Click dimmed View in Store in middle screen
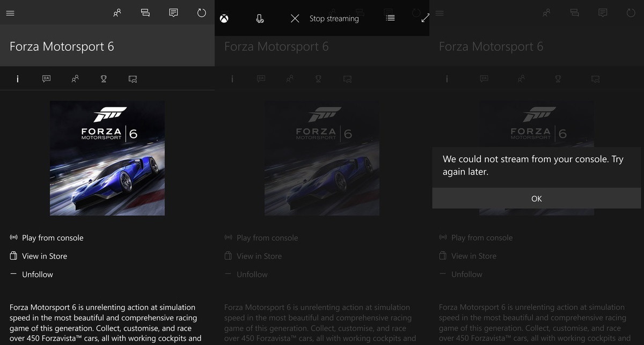The height and width of the screenshot is (345, 644). [x=253, y=256]
